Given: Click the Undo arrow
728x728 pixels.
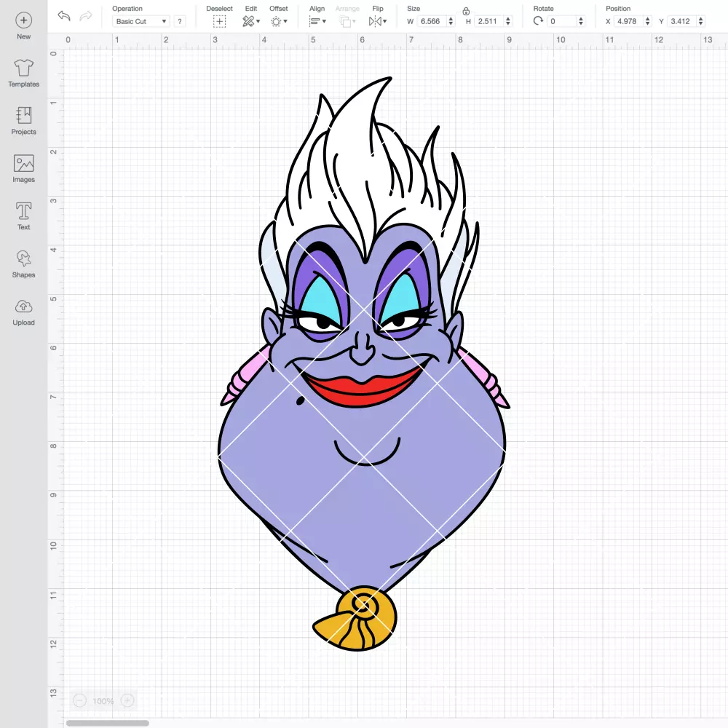Looking at the screenshot, I should [x=64, y=16].
